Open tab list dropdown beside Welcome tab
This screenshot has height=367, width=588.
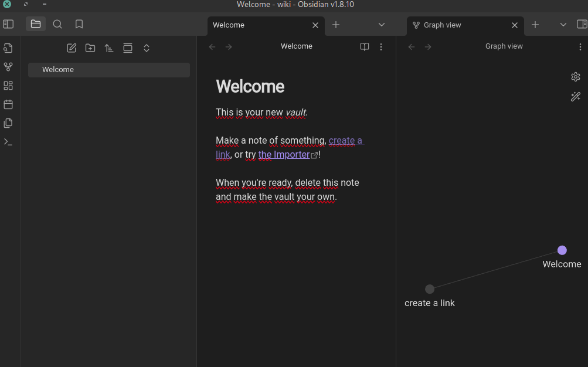pyautogui.click(x=382, y=25)
